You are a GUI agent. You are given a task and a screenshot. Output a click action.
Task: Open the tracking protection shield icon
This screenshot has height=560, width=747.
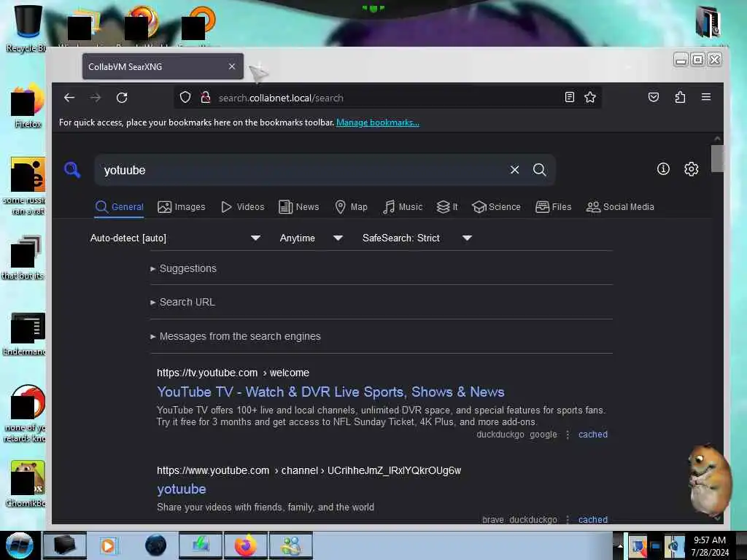[185, 98]
